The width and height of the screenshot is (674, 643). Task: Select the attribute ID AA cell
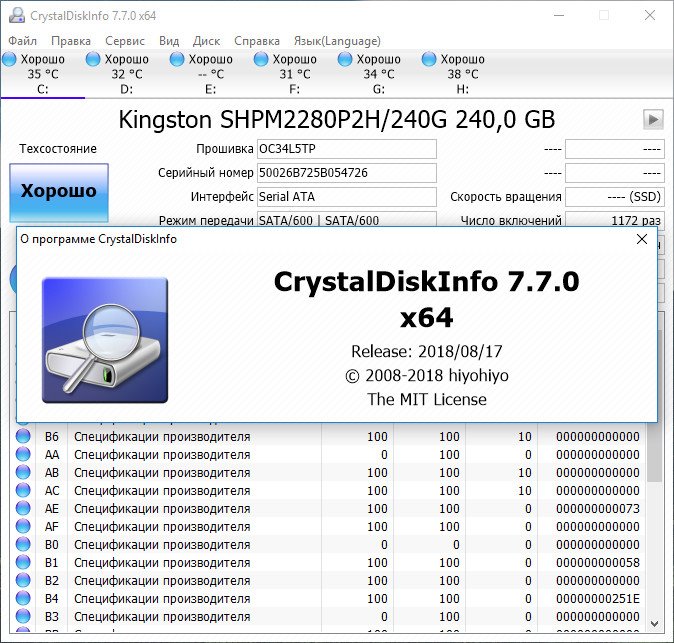[x=52, y=454]
